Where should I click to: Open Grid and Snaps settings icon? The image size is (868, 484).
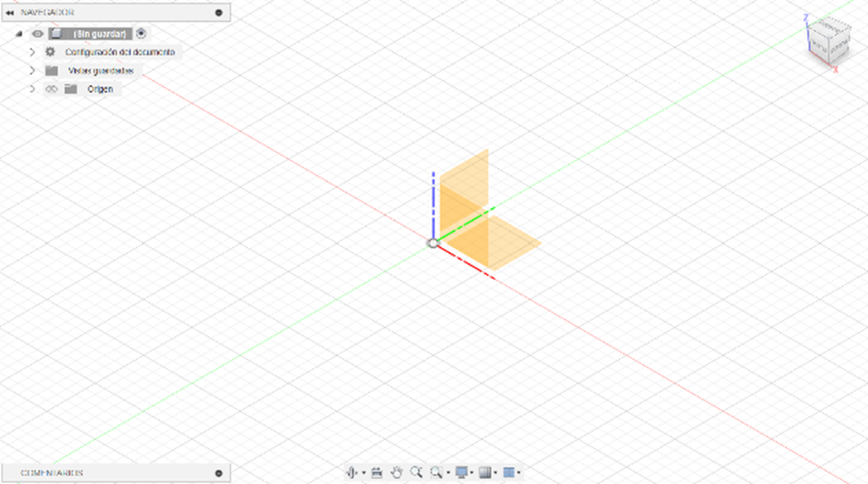coord(485,472)
